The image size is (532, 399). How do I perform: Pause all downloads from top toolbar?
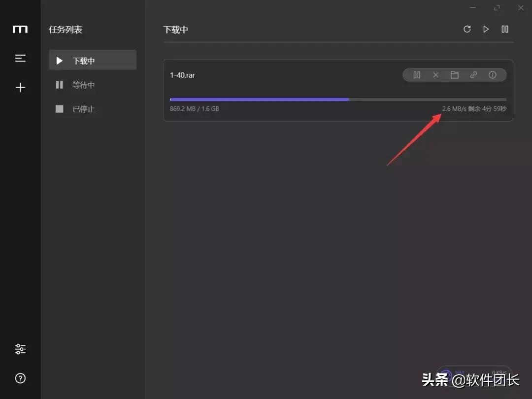(505, 29)
